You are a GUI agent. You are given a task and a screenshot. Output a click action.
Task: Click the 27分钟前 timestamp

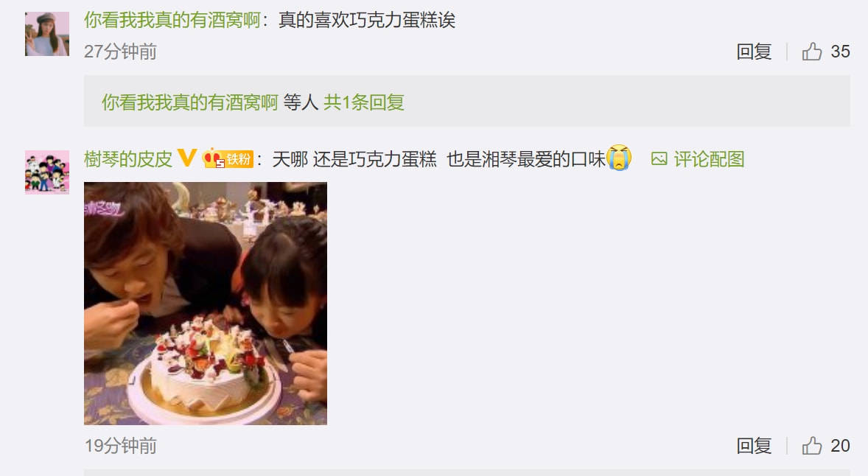coord(121,52)
